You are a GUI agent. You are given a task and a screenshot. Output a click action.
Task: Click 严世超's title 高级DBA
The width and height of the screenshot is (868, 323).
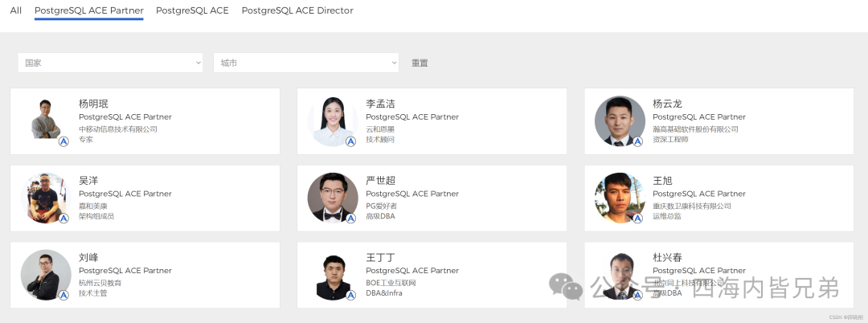pyautogui.click(x=380, y=216)
